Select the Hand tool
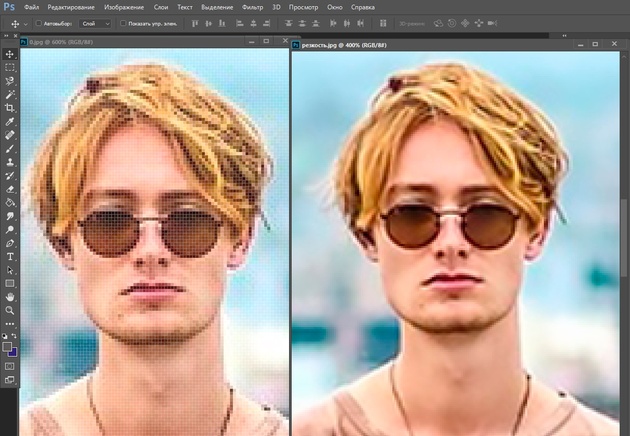This screenshot has width=630, height=436. (x=10, y=297)
